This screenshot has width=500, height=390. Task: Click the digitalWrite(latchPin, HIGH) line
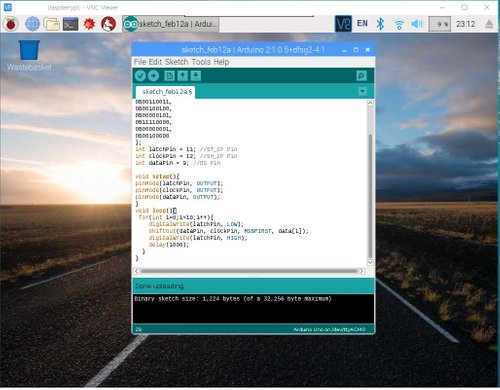pos(198,238)
